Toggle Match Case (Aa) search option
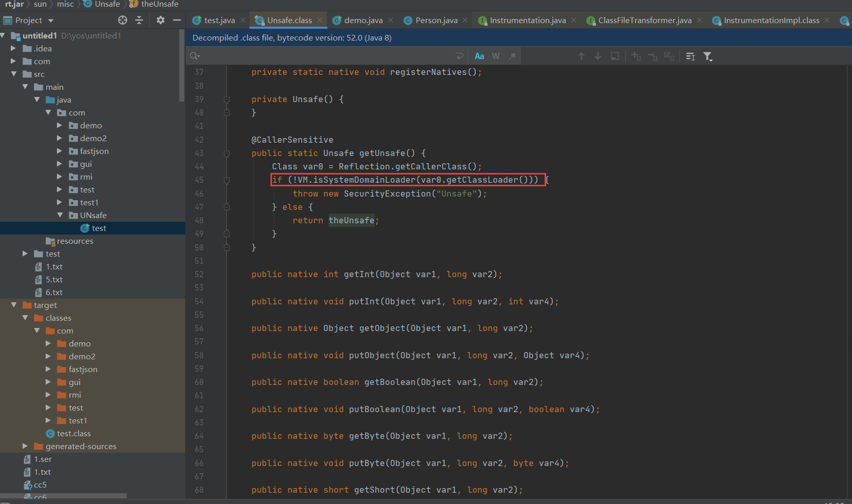 [x=479, y=56]
